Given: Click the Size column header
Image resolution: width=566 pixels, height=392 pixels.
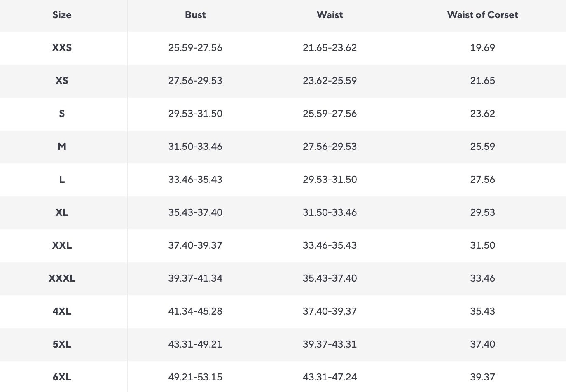Looking at the screenshot, I should pyautogui.click(x=62, y=15).
